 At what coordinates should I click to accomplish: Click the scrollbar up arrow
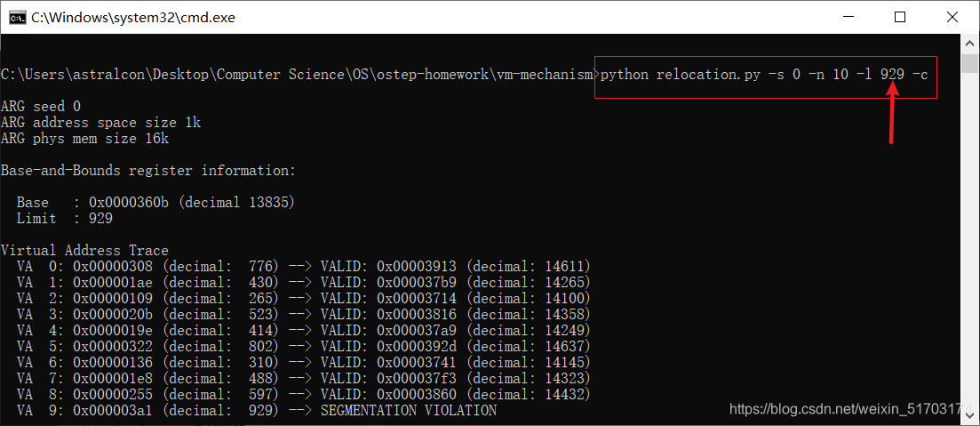click(969, 44)
